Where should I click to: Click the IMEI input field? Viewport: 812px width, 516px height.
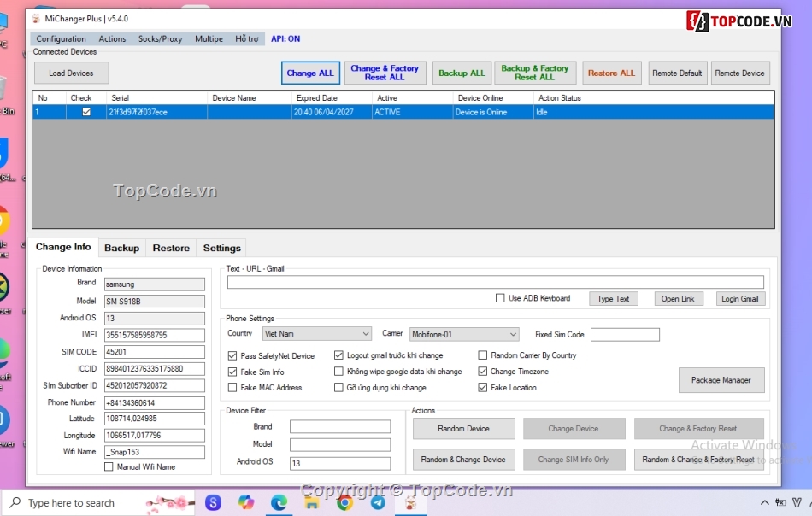coord(154,334)
